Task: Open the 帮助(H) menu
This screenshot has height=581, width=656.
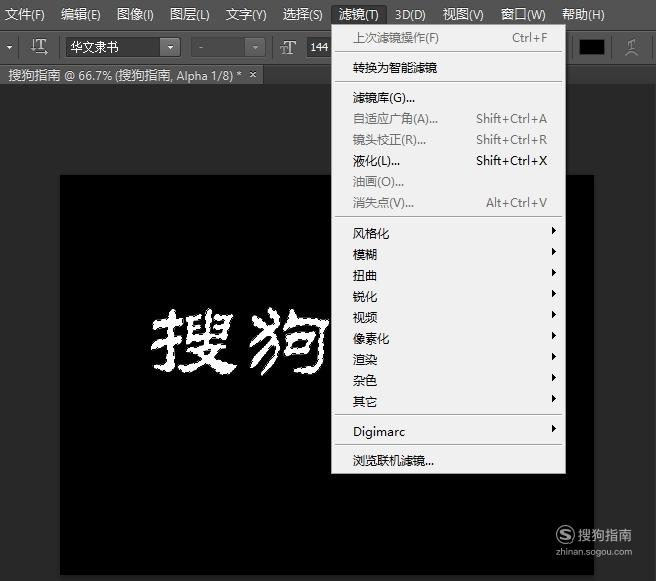Action: coord(583,15)
